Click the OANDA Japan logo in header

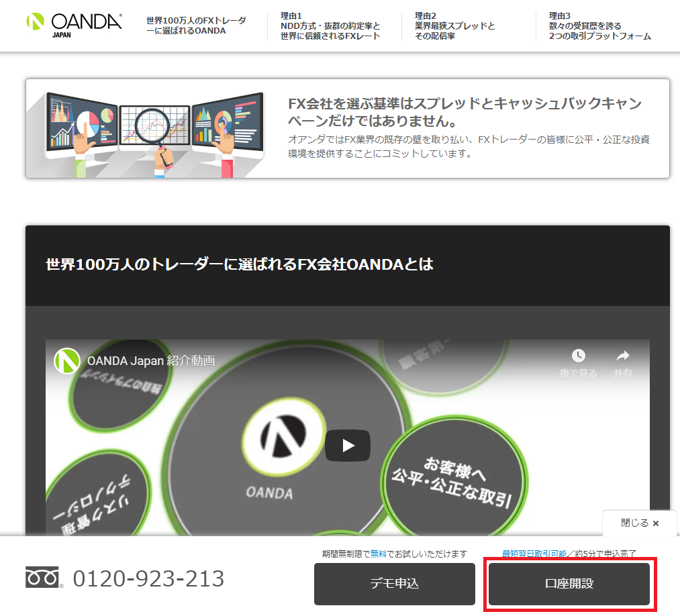[x=74, y=25]
